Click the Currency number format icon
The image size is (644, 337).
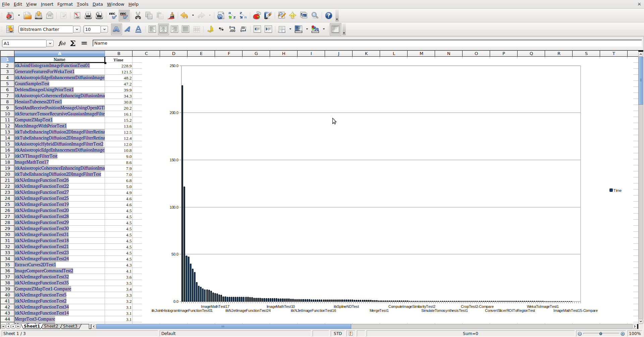point(210,29)
